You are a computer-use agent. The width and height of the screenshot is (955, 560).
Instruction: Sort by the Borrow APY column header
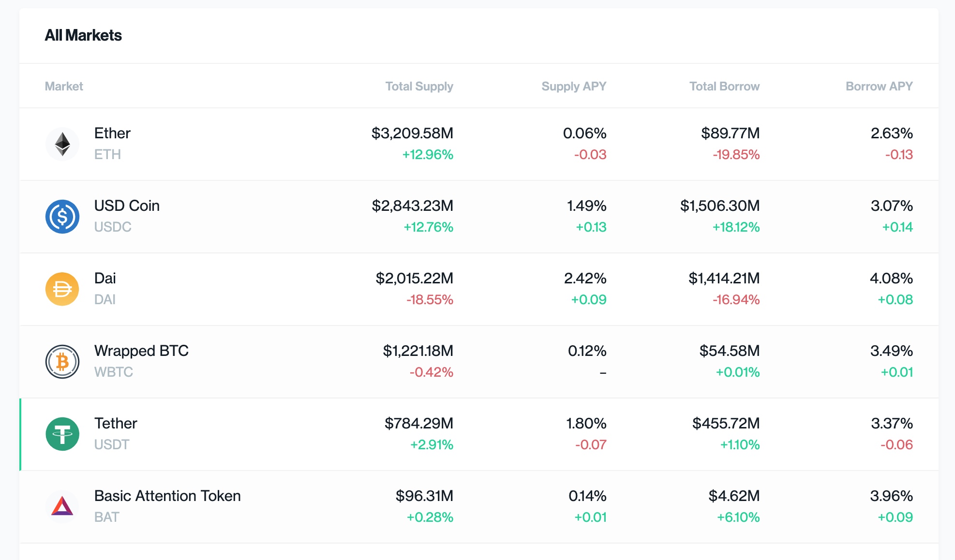pos(879,86)
